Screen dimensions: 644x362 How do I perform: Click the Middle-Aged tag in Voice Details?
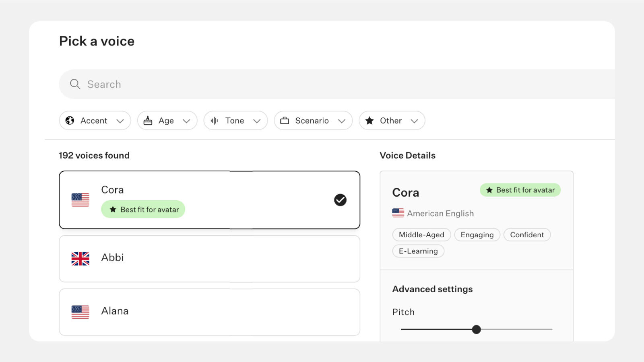tap(421, 235)
